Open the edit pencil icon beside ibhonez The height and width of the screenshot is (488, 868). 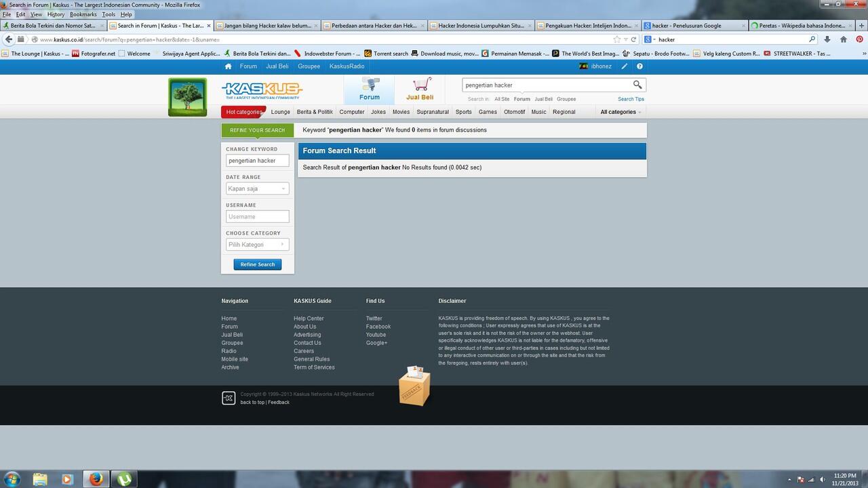[625, 66]
